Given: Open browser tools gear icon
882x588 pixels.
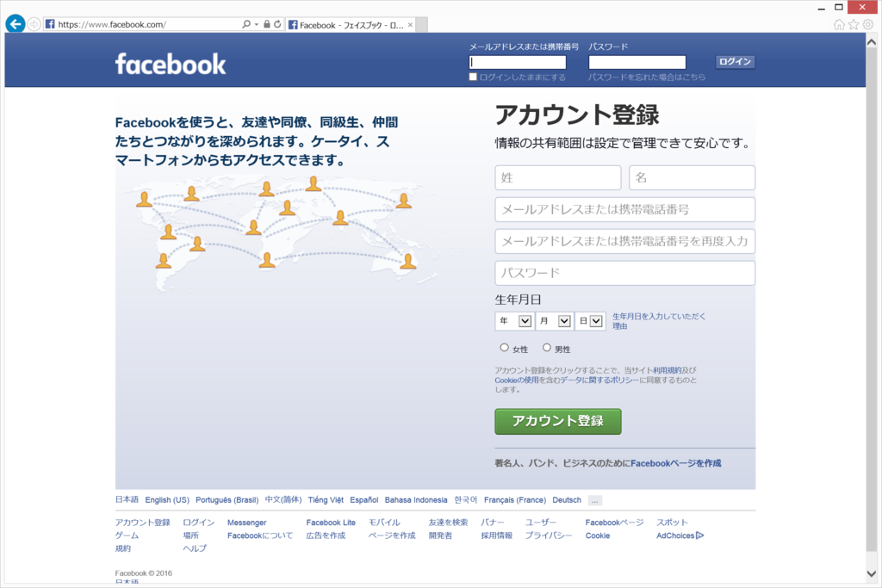Looking at the screenshot, I should click(868, 24).
